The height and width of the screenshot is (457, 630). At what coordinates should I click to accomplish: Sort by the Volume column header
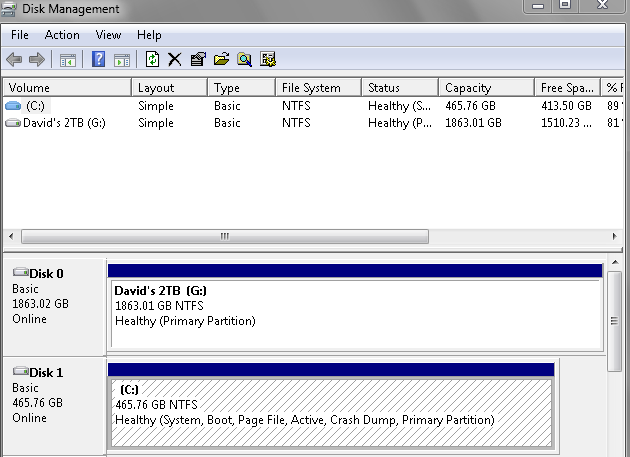click(67, 88)
